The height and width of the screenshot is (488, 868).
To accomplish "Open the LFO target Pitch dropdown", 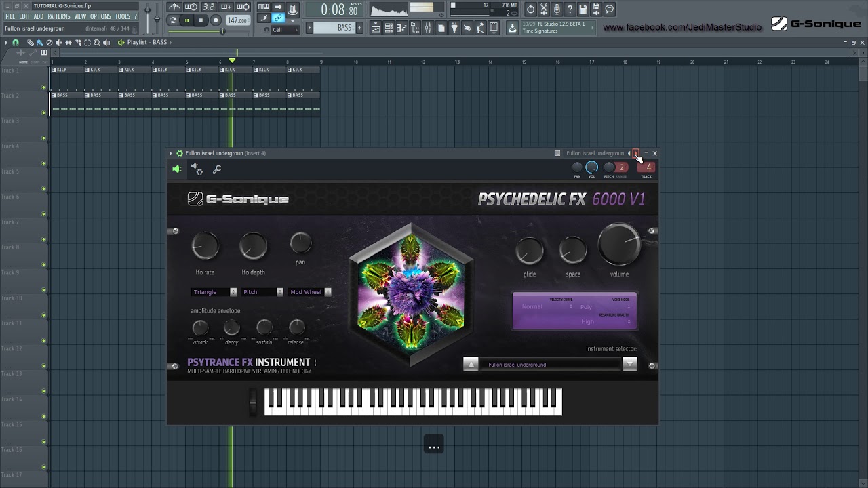I will pos(262,292).
